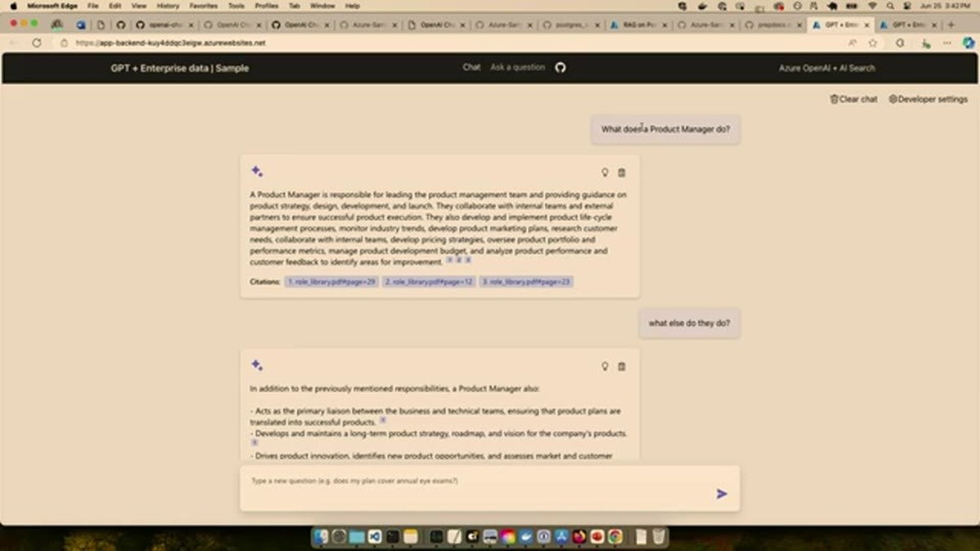Image resolution: width=980 pixels, height=551 pixels.
Task: Click 'GPT + Enterprise data | Sample' title
Action: [x=180, y=68]
